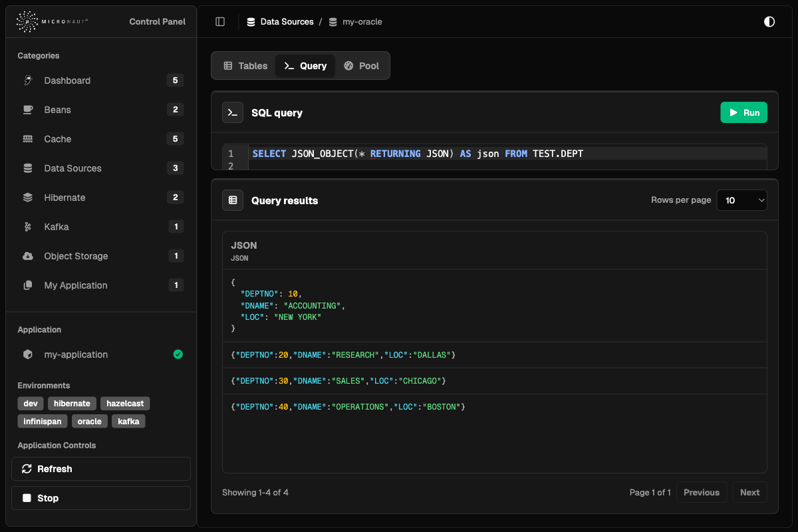Open Data Sources breadcrumb link
This screenshot has height=532, width=798.
287,22
